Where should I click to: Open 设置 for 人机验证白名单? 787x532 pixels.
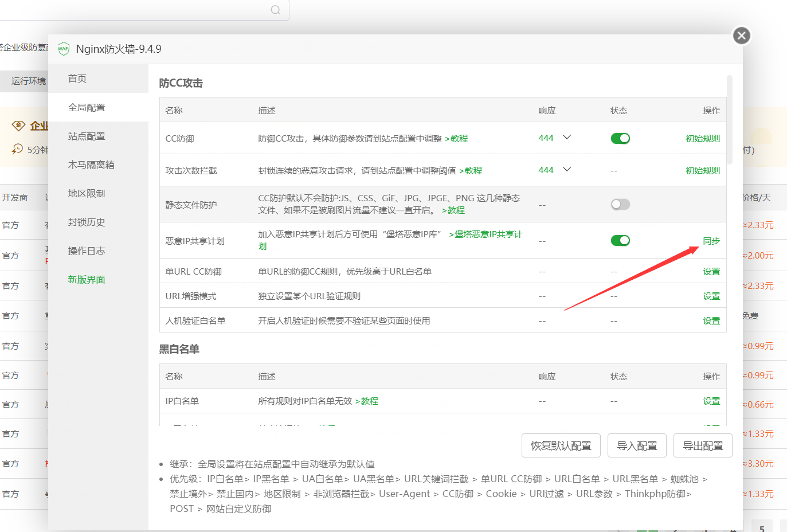point(711,320)
